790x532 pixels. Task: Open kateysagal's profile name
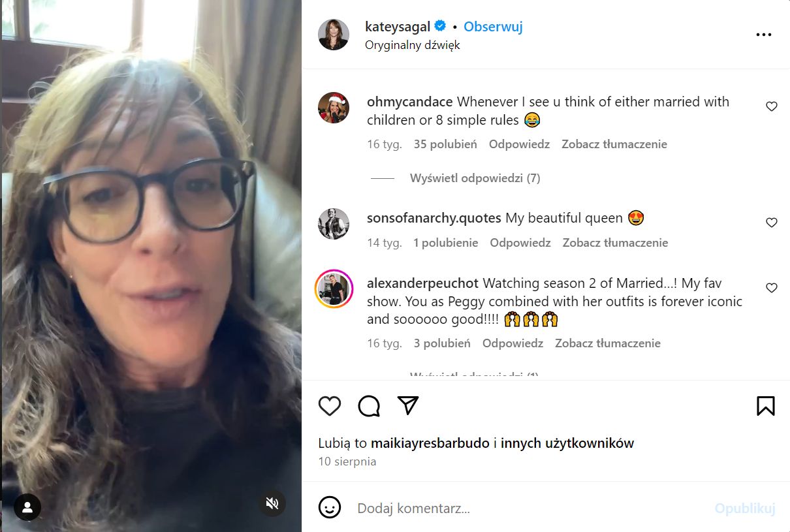tap(397, 26)
